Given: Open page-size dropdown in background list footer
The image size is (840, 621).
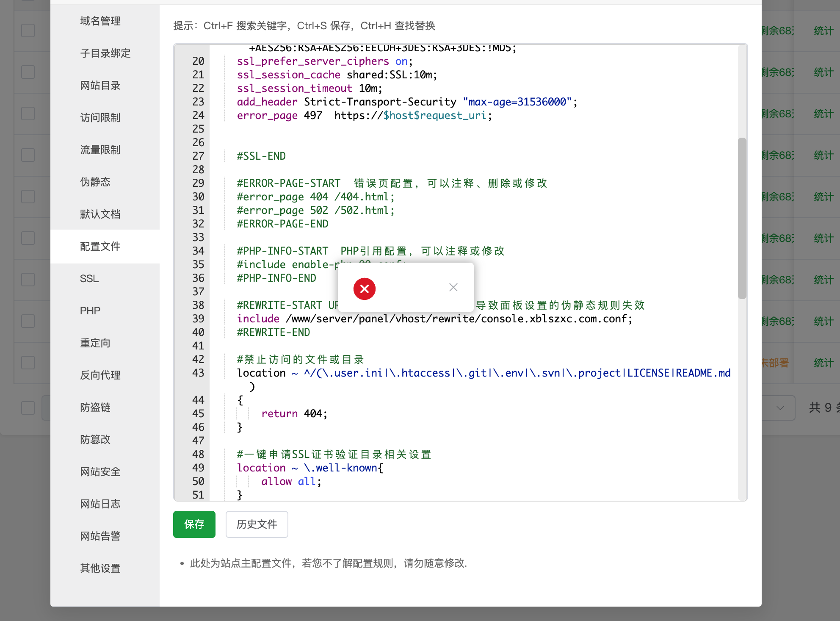Looking at the screenshot, I should pyautogui.click(x=779, y=408).
